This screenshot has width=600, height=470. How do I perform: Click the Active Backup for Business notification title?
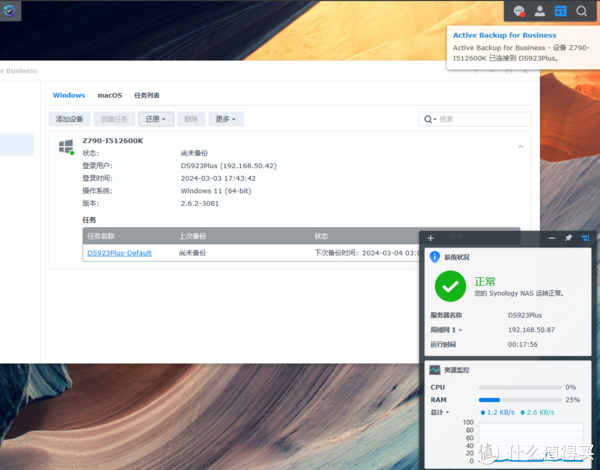(504, 35)
